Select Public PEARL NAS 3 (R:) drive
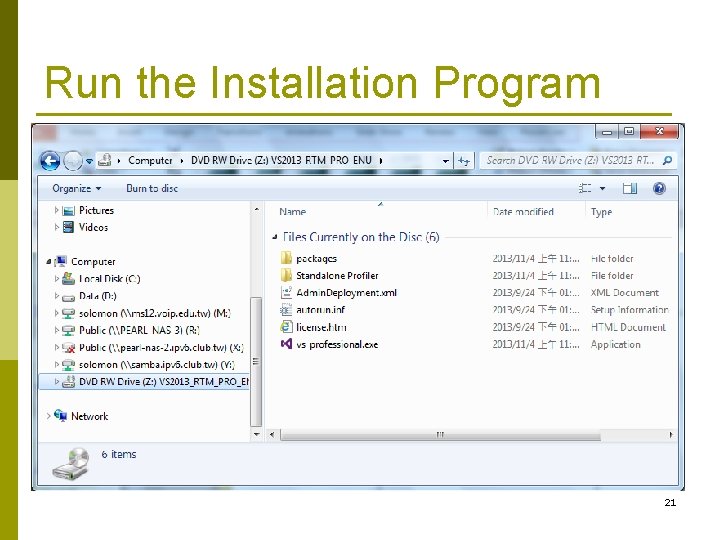720x540 pixels. (x=139, y=330)
